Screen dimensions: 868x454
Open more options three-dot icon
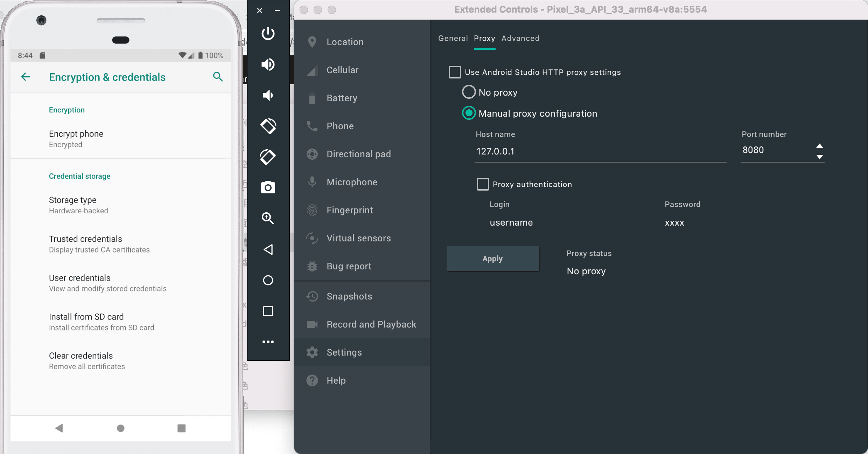[268, 342]
